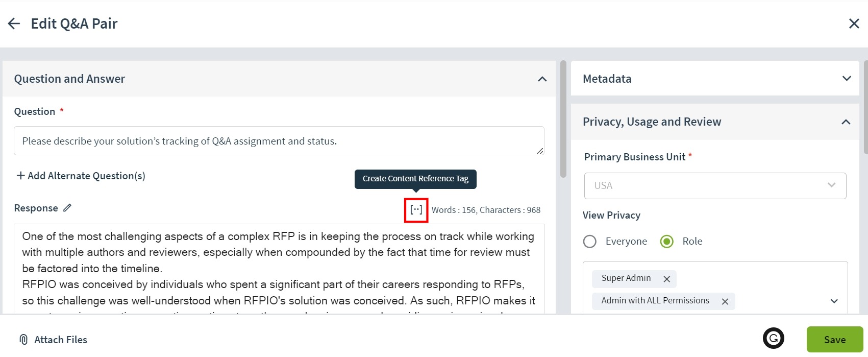This screenshot has height=357, width=868.
Task: Click the Question text input field
Action: click(279, 141)
